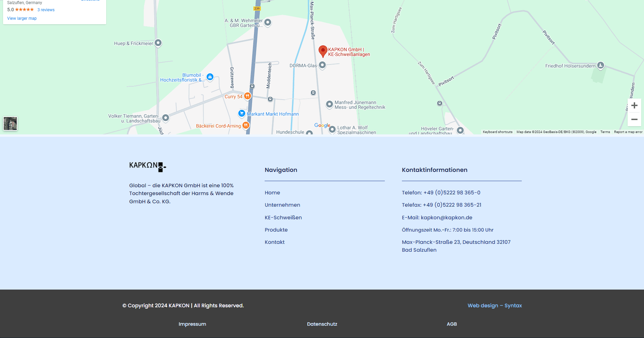Click the DORMA-Glas location pin
Image resolution: width=644 pixels, height=338 pixels.
coord(322,65)
